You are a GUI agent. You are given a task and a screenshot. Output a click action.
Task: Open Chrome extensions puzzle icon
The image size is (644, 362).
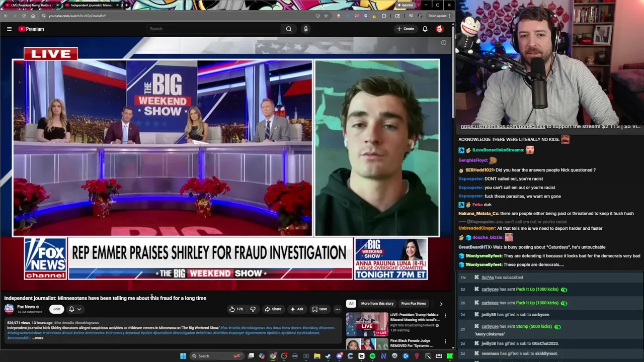(384, 16)
